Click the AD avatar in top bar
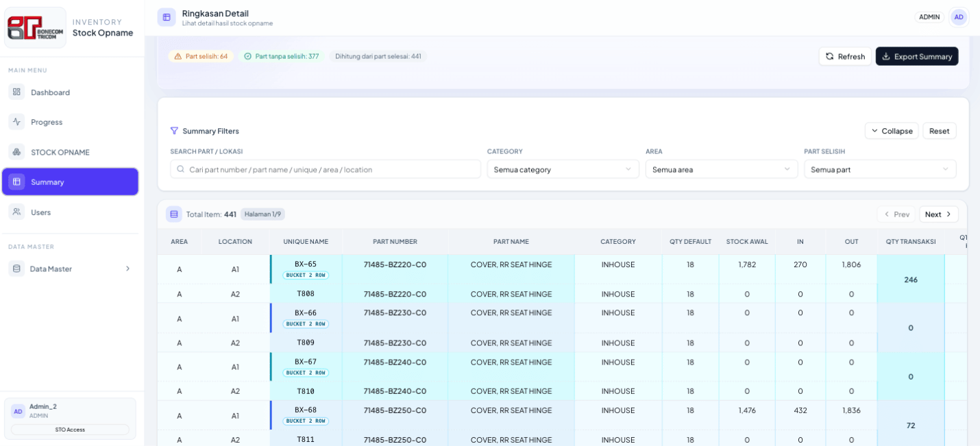Image resolution: width=980 pixels, height=446 pixels. [x=959, y=17]
